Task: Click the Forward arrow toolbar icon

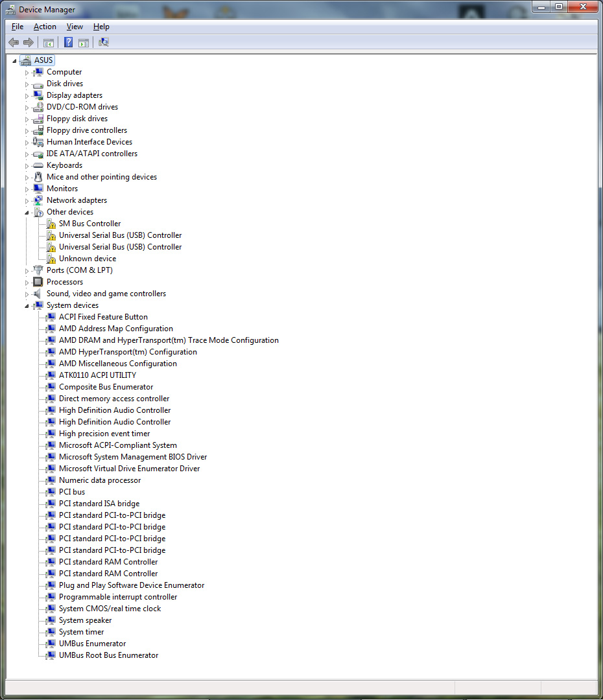Action: coord(29,42)
